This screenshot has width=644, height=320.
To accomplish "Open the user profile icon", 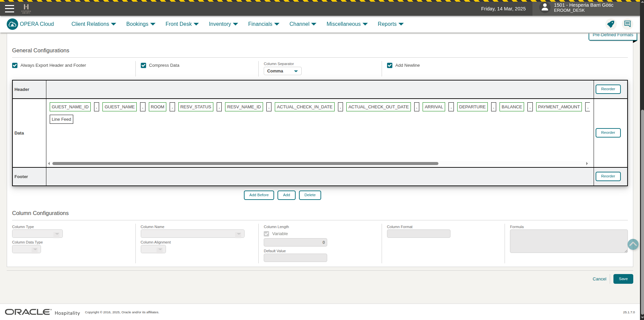I will click(545, 7).
